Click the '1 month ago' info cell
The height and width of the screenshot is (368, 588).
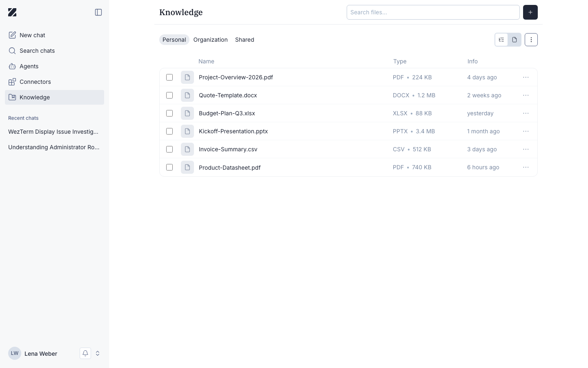point(483,131)
